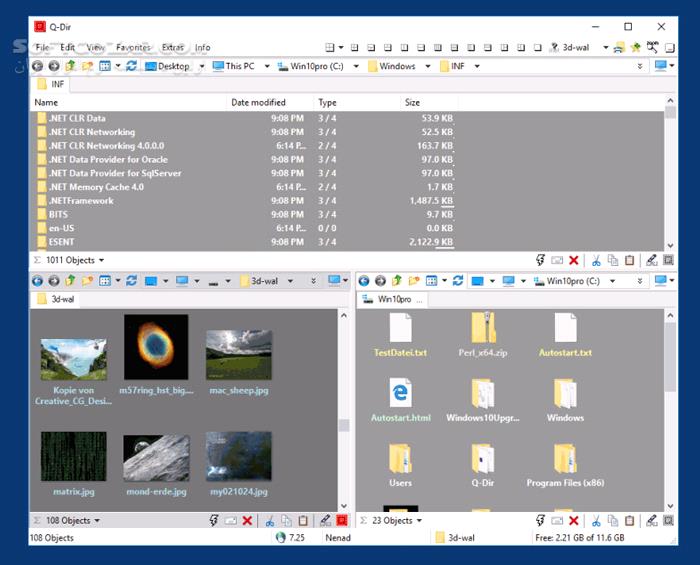Image resolution: width=700 pixels, height=565 pixels.
Task: Open the File menu
Action: click(x=42, y=47)
